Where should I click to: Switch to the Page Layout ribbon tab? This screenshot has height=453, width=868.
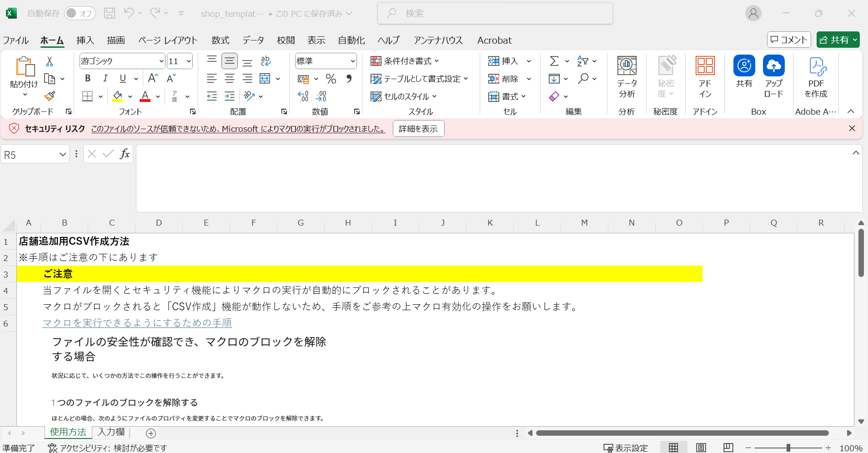(x=168, y=40)
